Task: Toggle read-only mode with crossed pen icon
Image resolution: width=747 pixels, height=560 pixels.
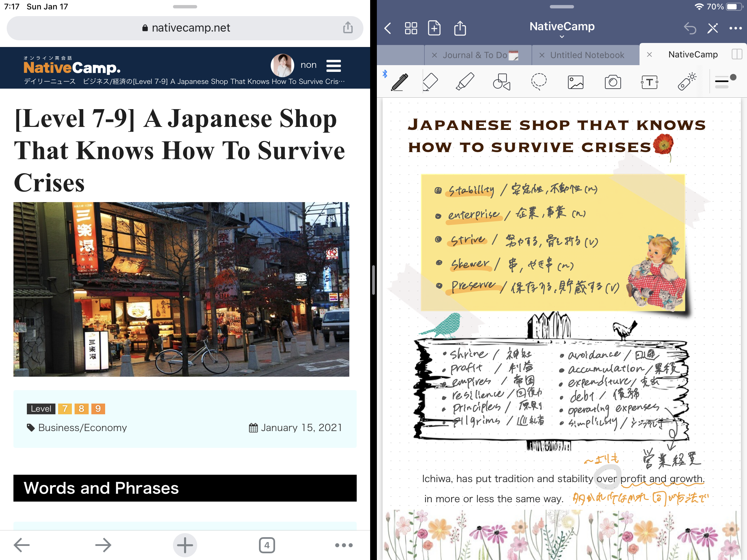Action: (712, 28)
